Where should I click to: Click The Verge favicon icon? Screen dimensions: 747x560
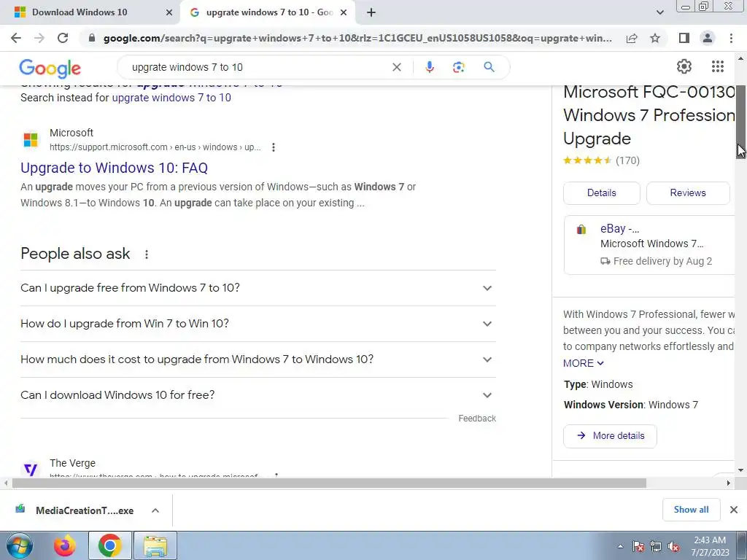coord(31,470)
